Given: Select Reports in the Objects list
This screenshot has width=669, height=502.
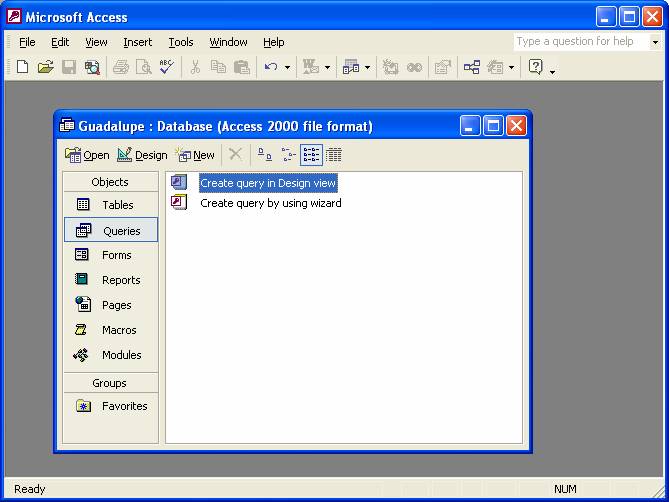Looking at the screenshot, I should click(x=111, y=280).
